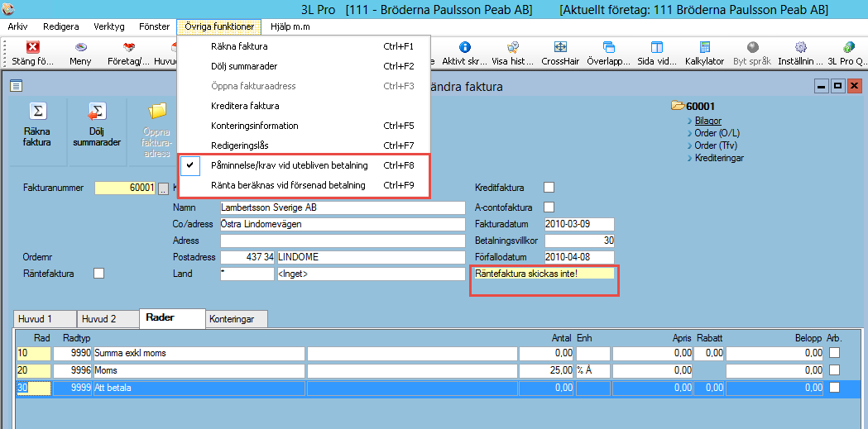Open the Meny toolbar icon
The image size is (868, 429).
(81, 48)
